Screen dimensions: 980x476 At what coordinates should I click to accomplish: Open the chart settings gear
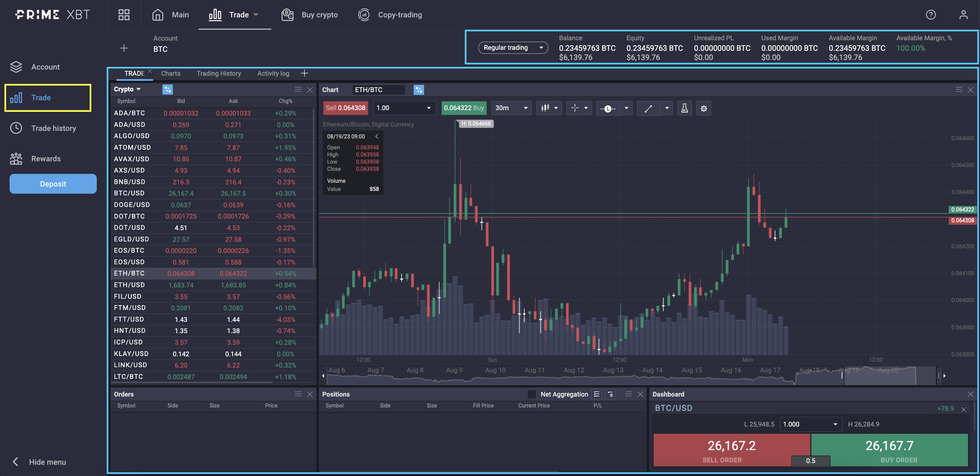click(x=703, y=108)
